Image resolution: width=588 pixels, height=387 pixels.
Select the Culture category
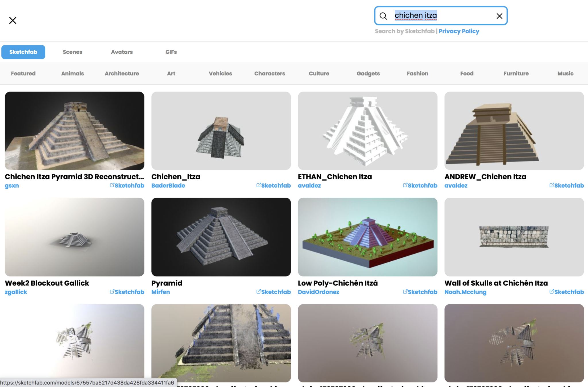(x=319, y=73)
